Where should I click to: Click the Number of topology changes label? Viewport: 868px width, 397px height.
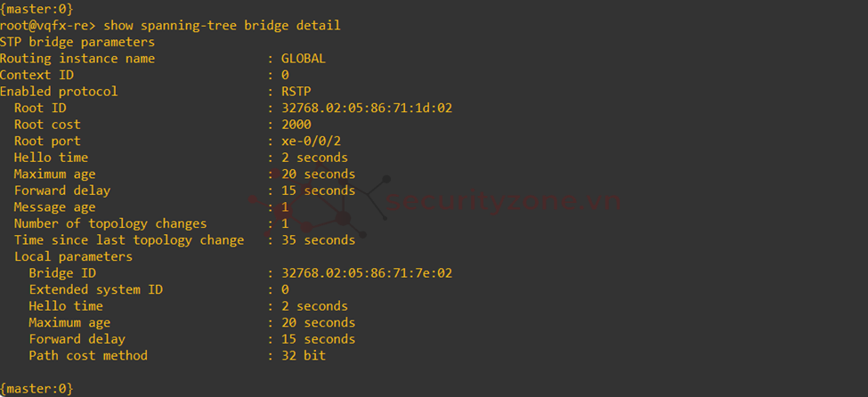coord(110,223)
